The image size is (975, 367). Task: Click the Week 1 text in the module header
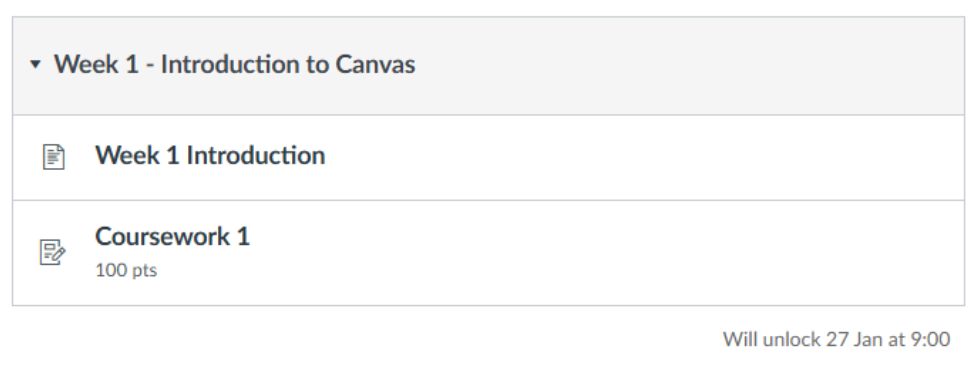click(96, 65)
